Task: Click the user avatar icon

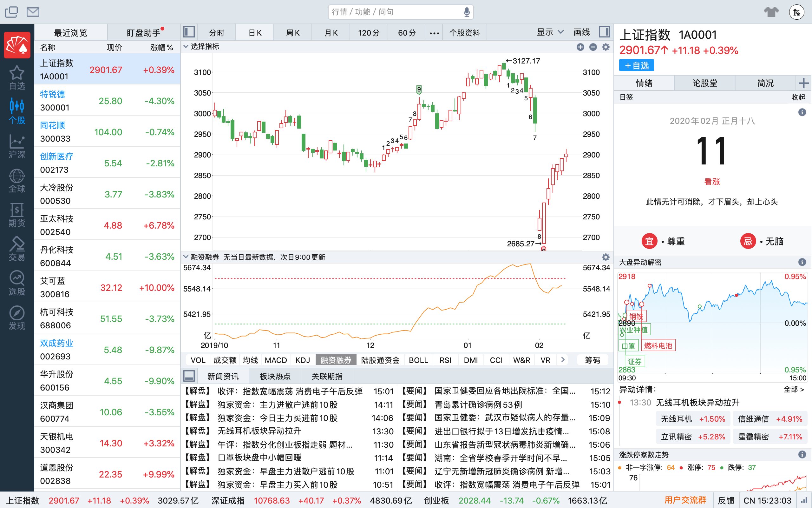Action: pyautogui.click(x=796, y=12)
